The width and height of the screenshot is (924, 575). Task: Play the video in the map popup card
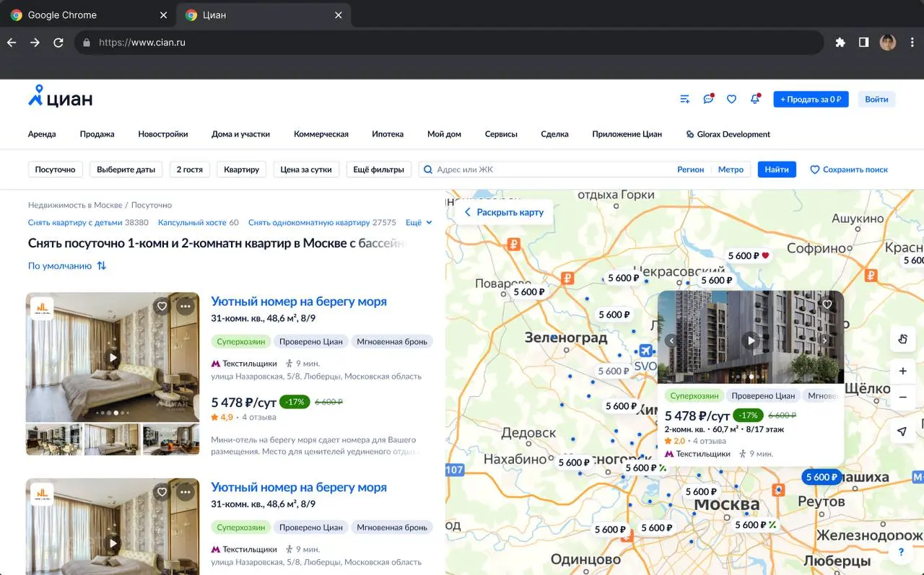pyautogui.click(x=751, y=340)
